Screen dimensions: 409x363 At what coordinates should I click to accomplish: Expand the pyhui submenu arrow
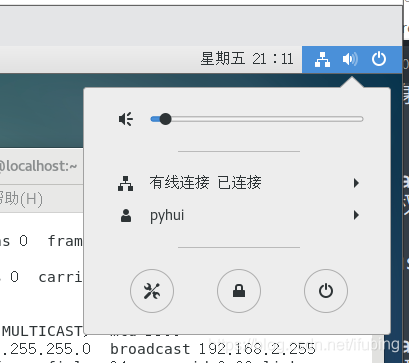(356, 215)
